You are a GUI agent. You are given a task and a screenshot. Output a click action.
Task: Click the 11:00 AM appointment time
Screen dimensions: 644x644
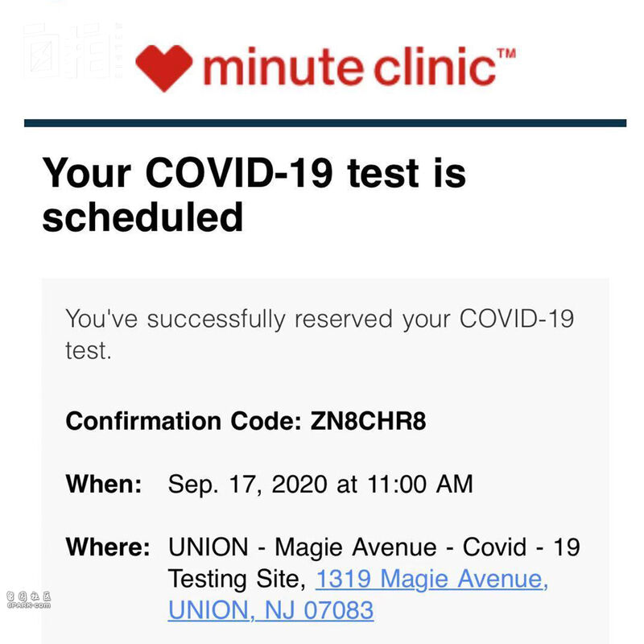coord(419,484)
